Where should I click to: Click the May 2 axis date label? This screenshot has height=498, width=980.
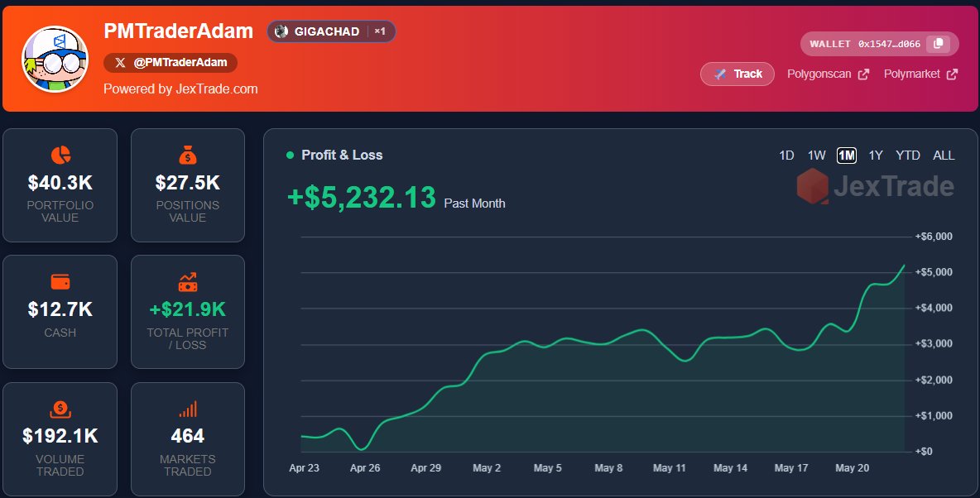point(487,468)
